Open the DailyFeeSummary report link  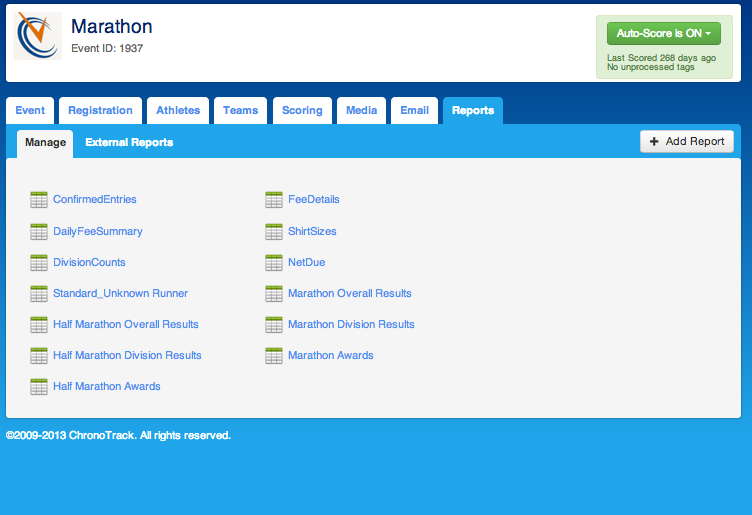97,231
